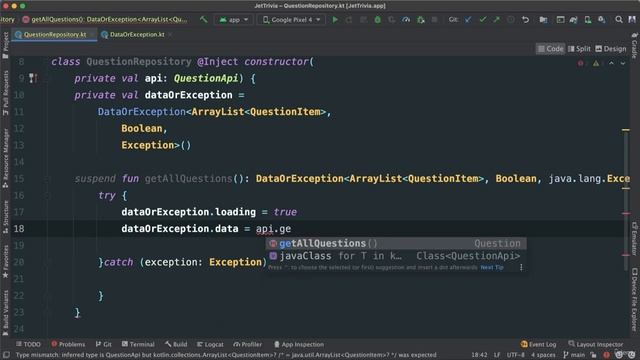Open the Google Pixel 4 device dropdown
The image size is (640, 360).
coord(291,20)
